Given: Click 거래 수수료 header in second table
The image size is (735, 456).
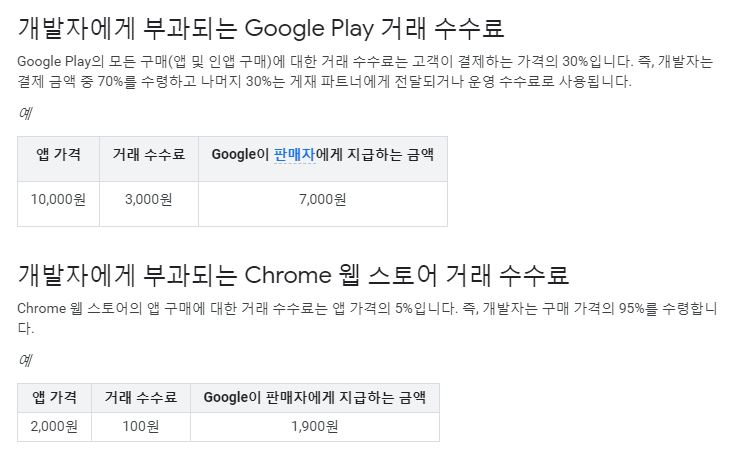Looking at the screenshot, I should (141, 398).
